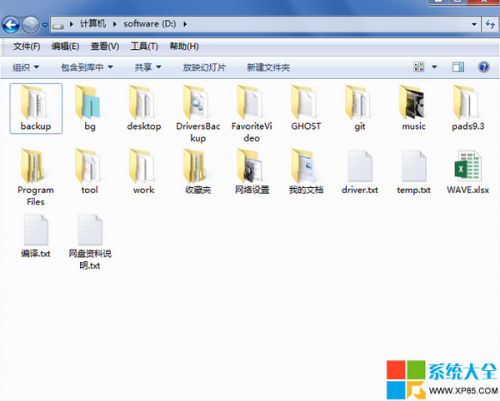Select the 网络设置 folder icon

[x=250, y=166]
